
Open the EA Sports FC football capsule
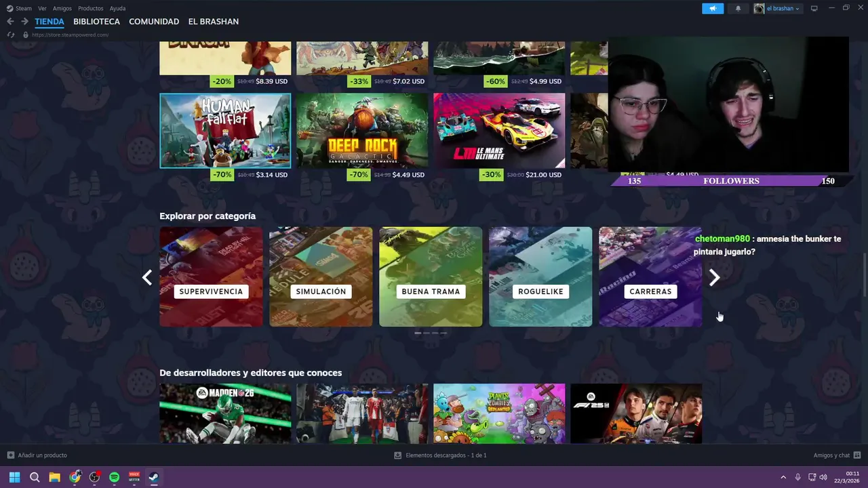pyautogui.click(x=362, y=413)
